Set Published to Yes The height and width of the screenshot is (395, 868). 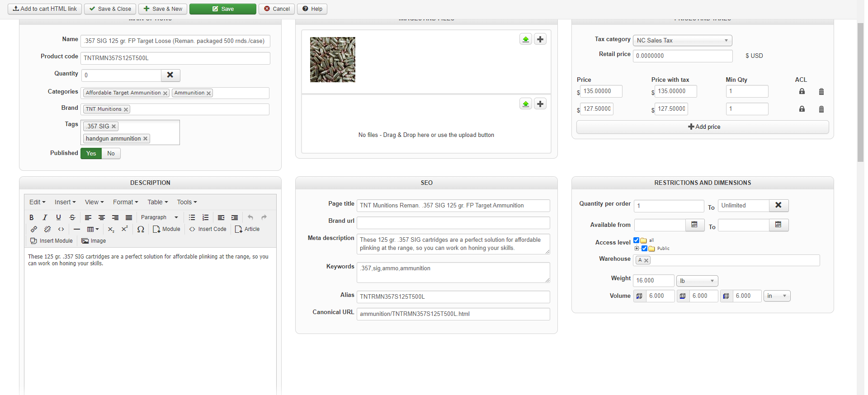click(91, 154)
